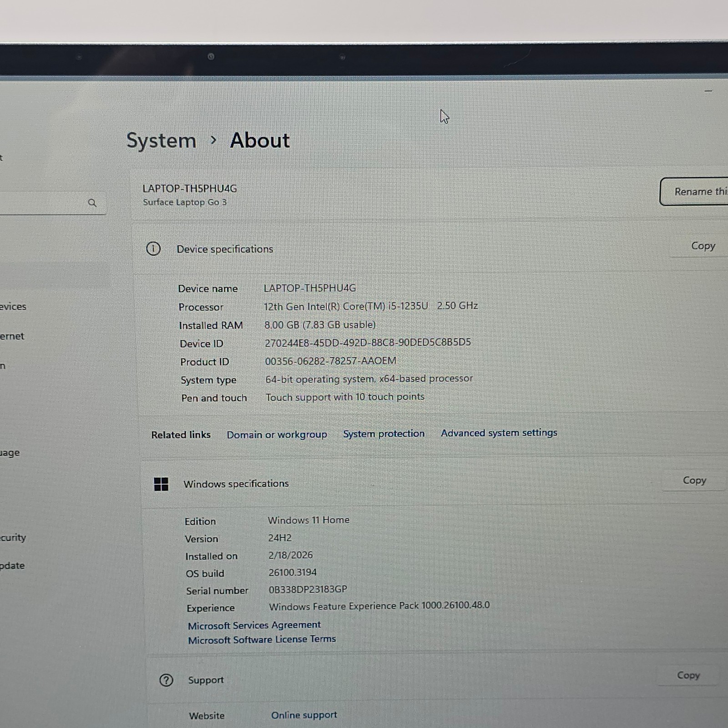The width and height of the screenshot is (728, 728).
Task: Click the Device ID value 270244E8-45DD
Action: pos(368,342)
